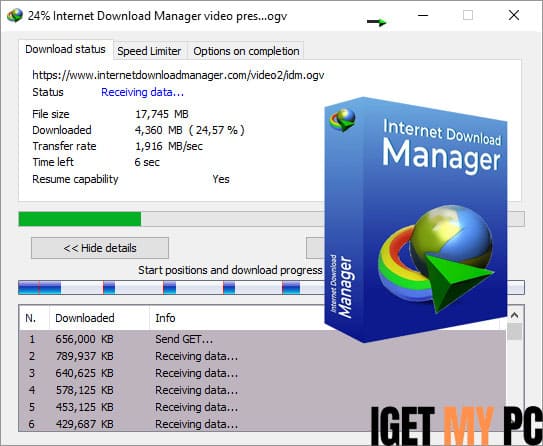Click the IDM icon in the title bar

tap(15, 16)
